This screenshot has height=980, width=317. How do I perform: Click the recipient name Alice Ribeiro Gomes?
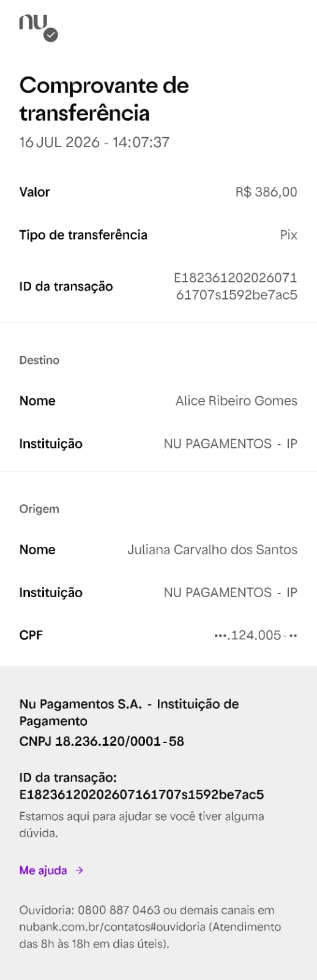[236, 401]
